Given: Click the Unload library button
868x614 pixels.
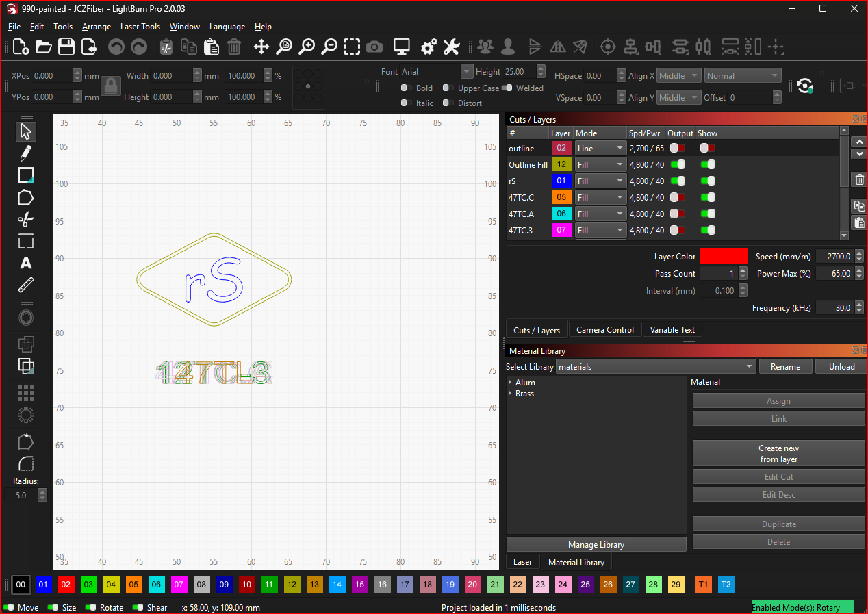Looking at the screenshot, I should [x=841, y=366].
